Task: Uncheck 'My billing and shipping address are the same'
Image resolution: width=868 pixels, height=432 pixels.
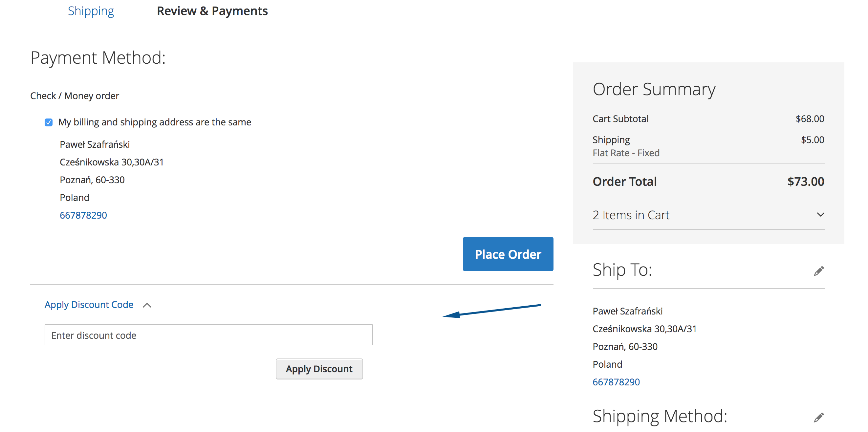Action: pos(49,122)
